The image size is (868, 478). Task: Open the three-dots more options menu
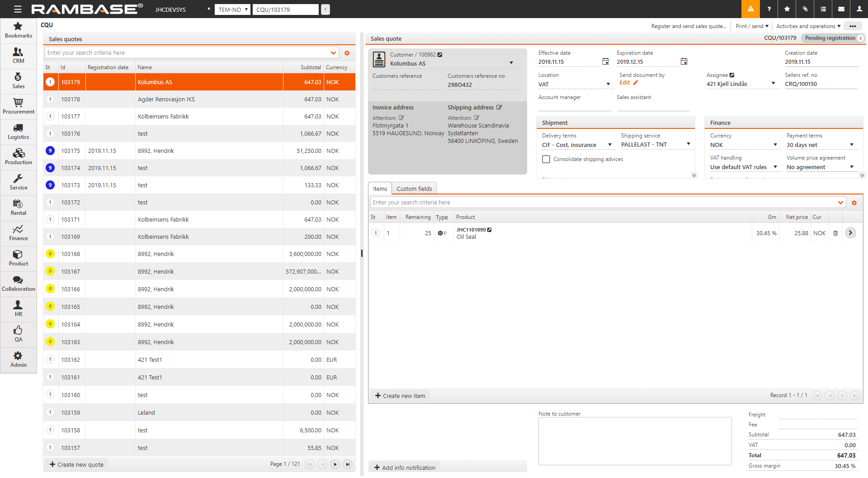pyautogui.click(x=853, y=26)
